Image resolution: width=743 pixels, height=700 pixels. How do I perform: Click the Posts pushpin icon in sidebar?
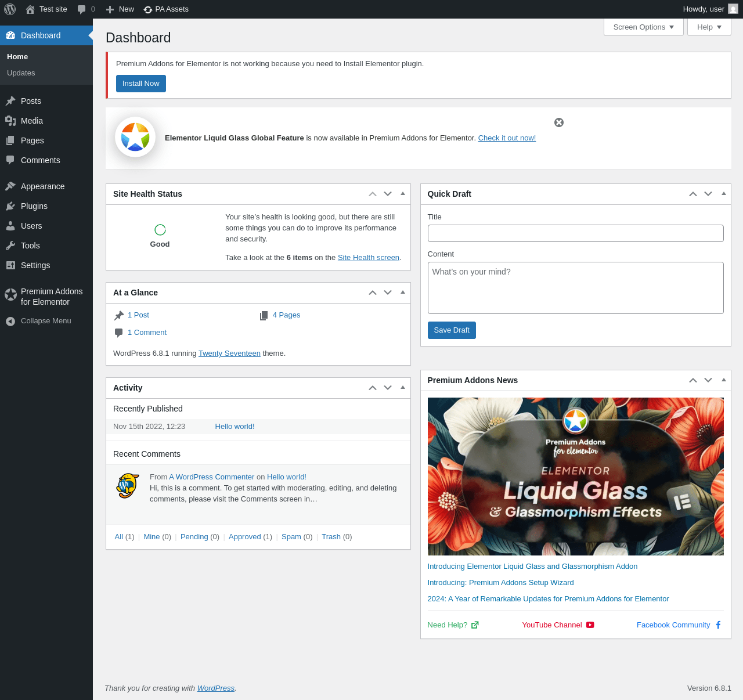click(x=10, y=101)
